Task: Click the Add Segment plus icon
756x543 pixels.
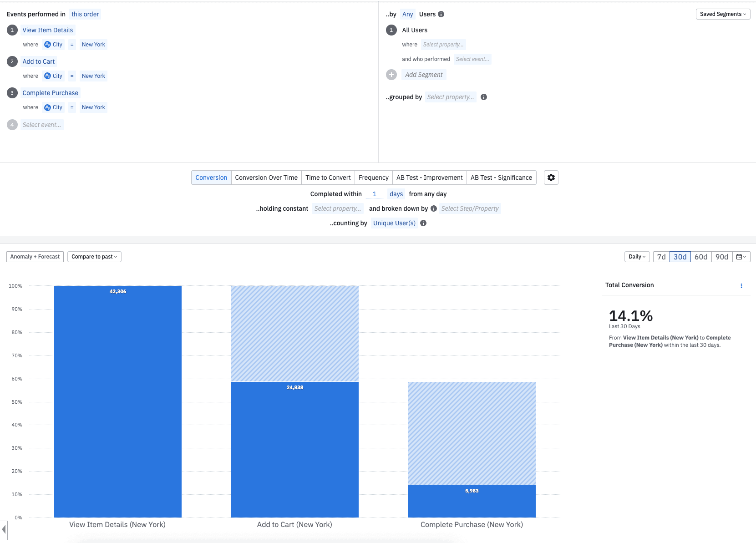Action: (x=391, y=75)
